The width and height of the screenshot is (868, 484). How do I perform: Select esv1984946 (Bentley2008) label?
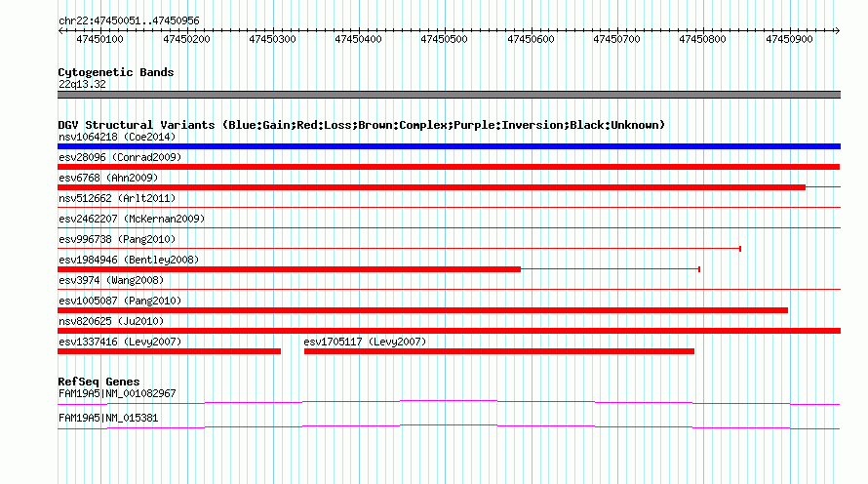[129, 260]
